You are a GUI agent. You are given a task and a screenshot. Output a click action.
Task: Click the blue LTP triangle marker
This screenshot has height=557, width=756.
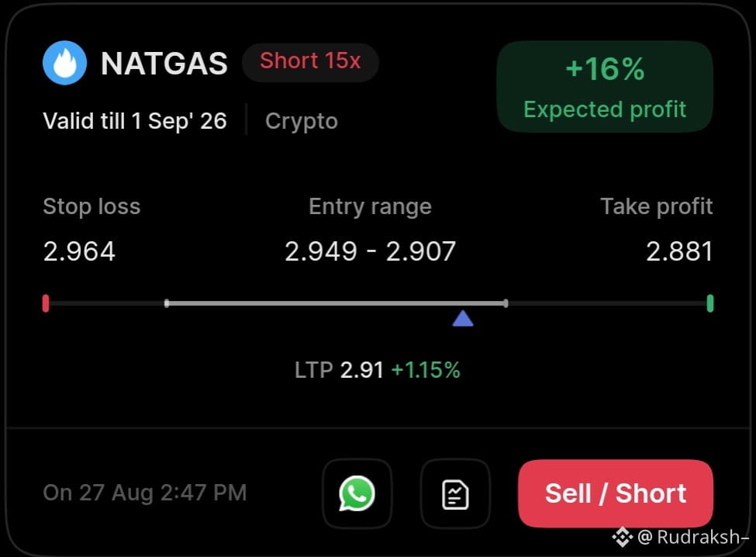point(463,318)
